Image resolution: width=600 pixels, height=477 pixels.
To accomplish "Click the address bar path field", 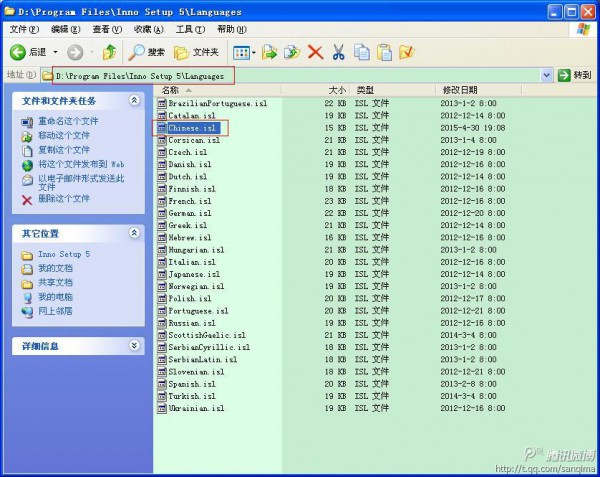I will click(291, 76).
